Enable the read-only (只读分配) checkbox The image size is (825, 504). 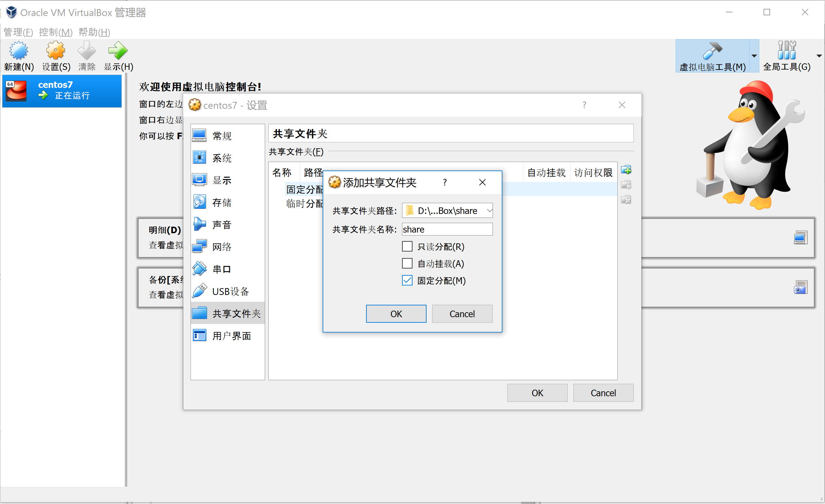click(x=407, y=247)
